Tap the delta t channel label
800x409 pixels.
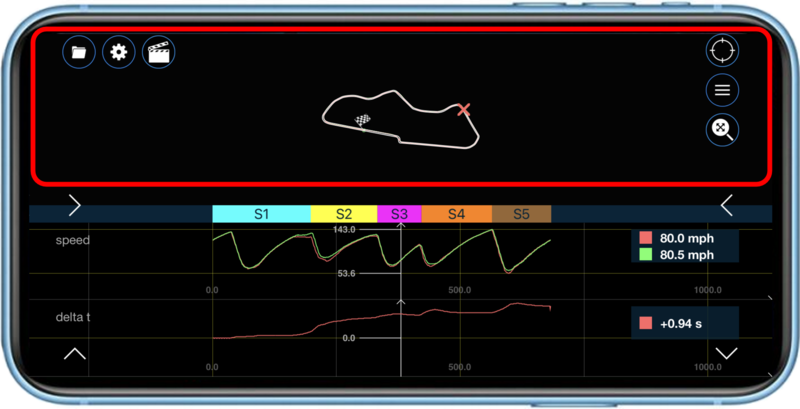[72, 317]
